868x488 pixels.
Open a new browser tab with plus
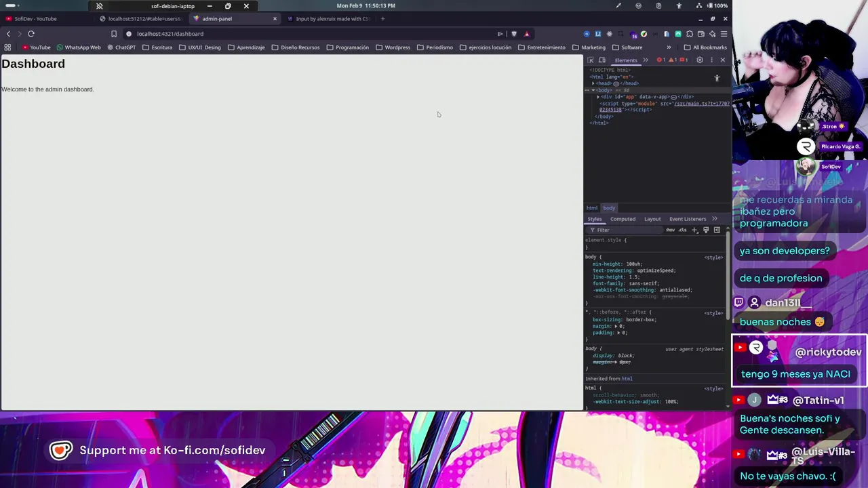[x=382, y=19]
